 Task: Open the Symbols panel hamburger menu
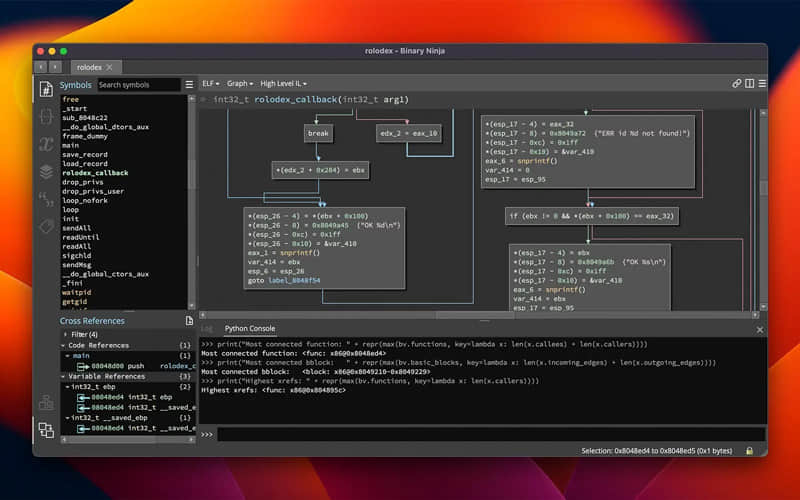tap(189, 85)
